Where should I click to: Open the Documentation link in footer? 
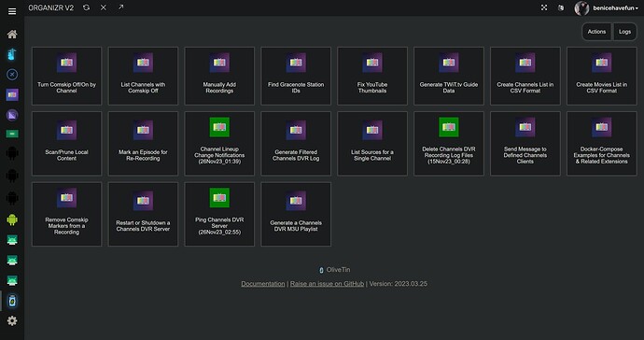pos(263,284)
